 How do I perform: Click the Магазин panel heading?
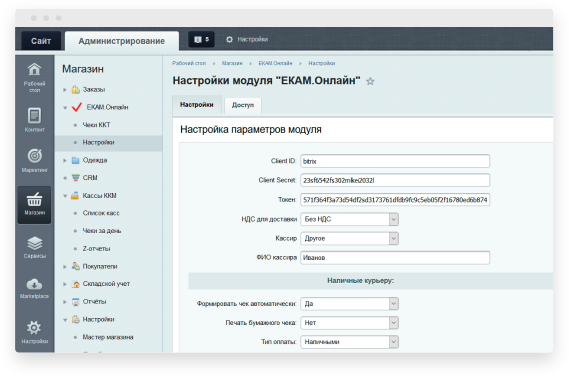click(83, 69)
